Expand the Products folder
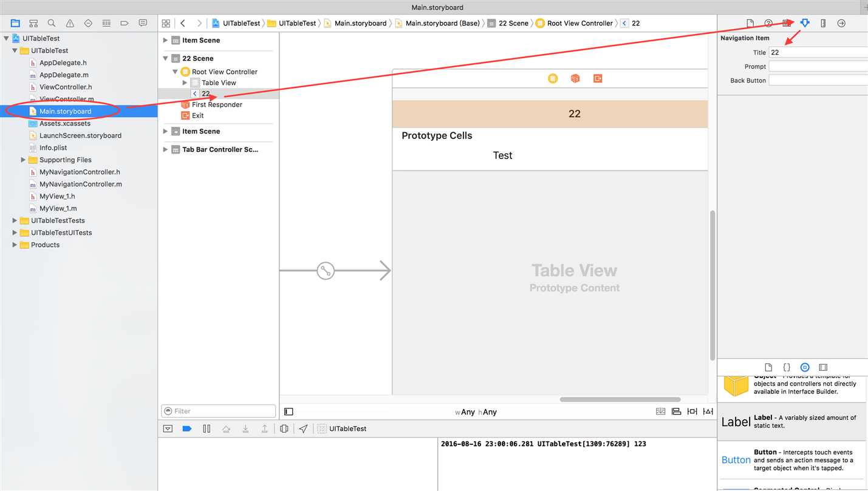Screen dimensions: 868x491 (x=15, y=245)
